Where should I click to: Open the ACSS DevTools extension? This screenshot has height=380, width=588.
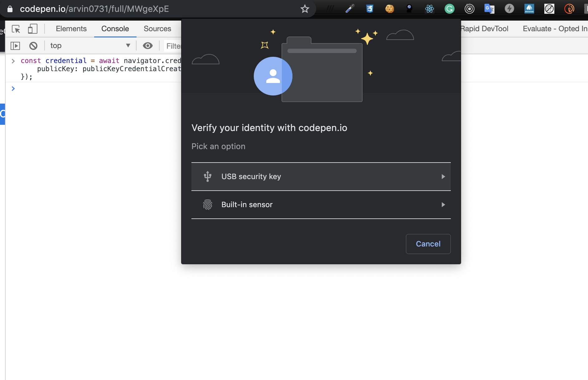[x=529, y=9]
